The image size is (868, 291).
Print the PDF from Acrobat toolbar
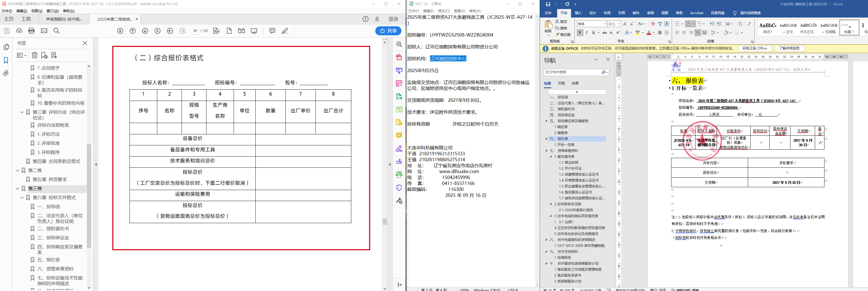pyautogui.click(x=31, y=31)
